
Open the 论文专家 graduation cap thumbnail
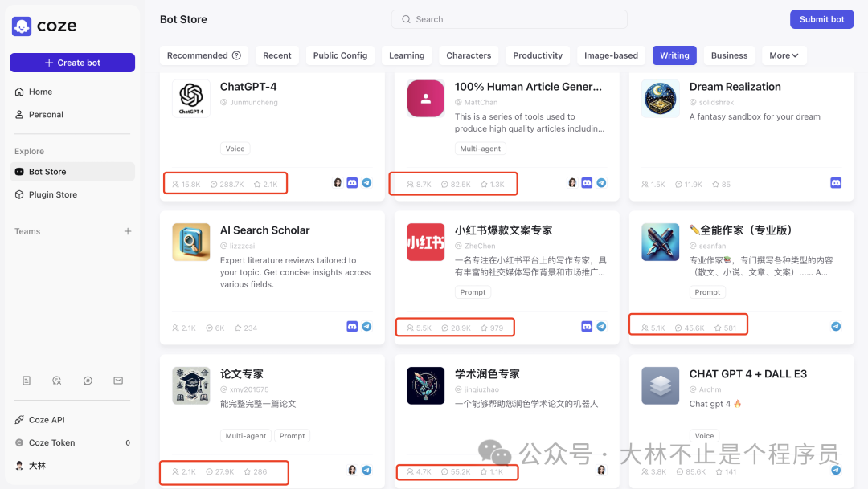point(191,386)
